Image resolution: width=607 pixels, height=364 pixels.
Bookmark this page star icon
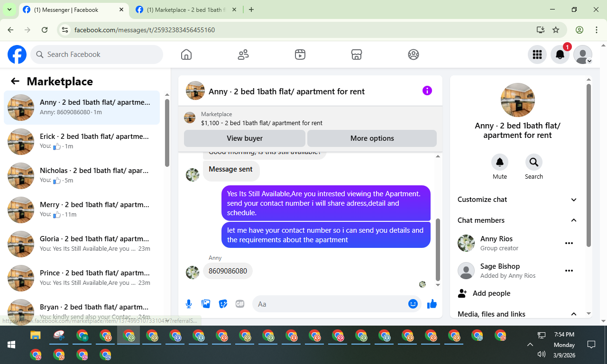(556, 30)
